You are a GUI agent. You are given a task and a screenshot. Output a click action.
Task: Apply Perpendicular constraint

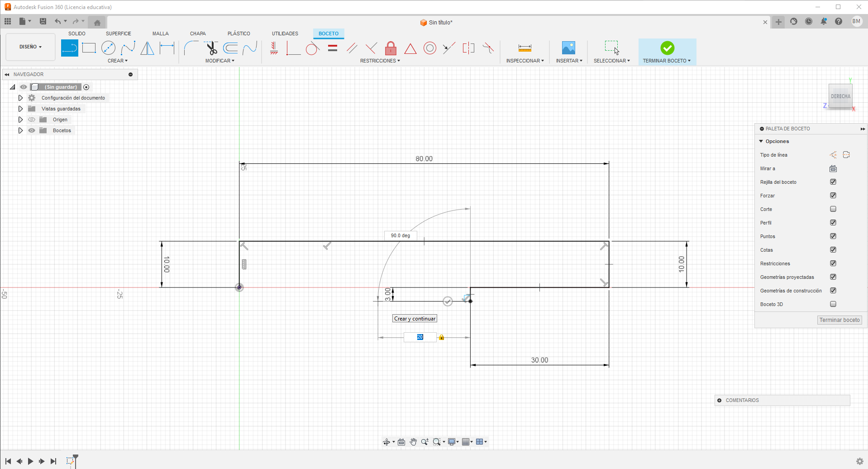click(372, 48)
